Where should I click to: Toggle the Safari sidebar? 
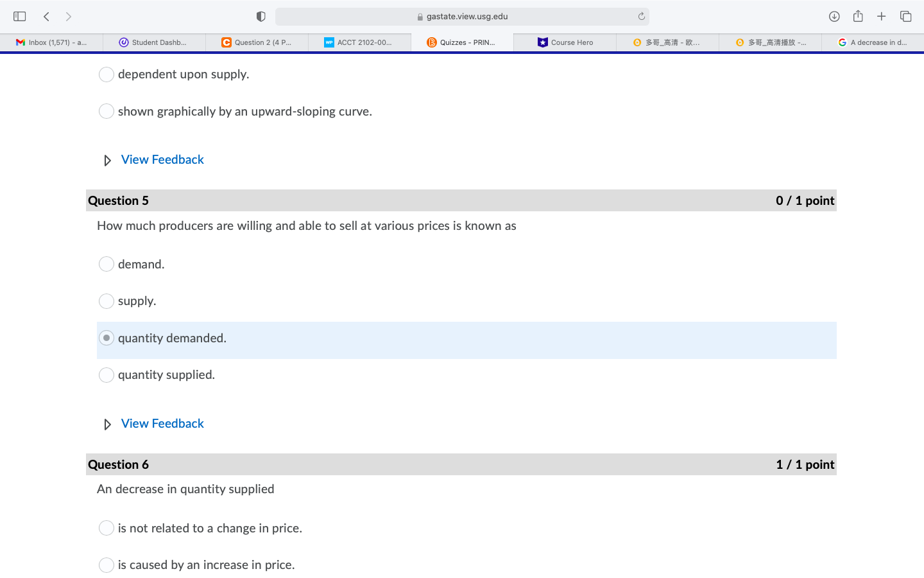tap(19, 16)
